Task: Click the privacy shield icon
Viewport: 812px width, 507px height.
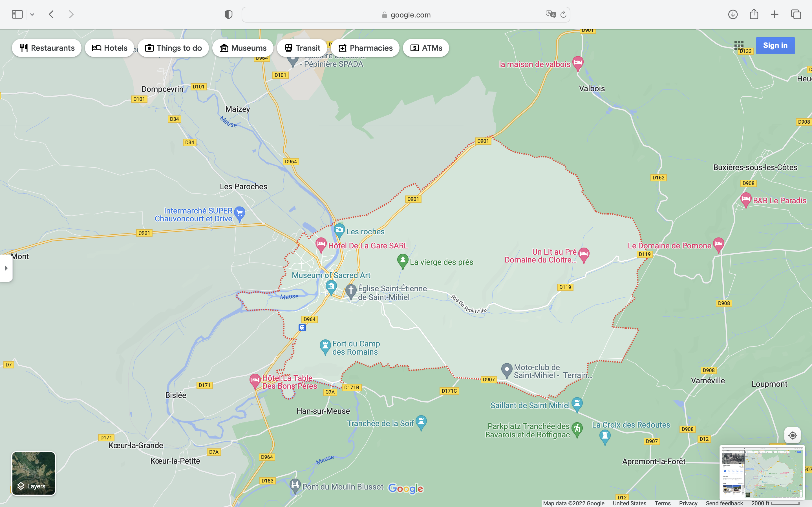Action: click(228, 14)
